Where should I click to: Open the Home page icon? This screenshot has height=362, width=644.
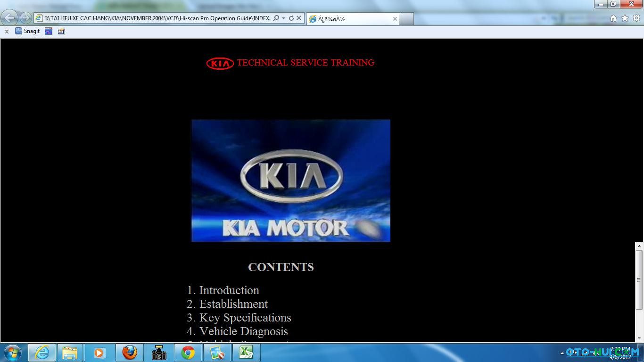click(x=613, y=18)
